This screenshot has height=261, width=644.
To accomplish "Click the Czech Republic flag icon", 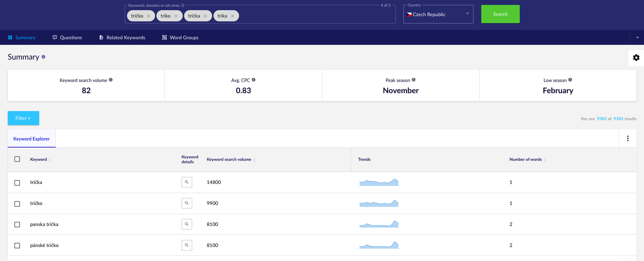I will [x=409, y=14].
